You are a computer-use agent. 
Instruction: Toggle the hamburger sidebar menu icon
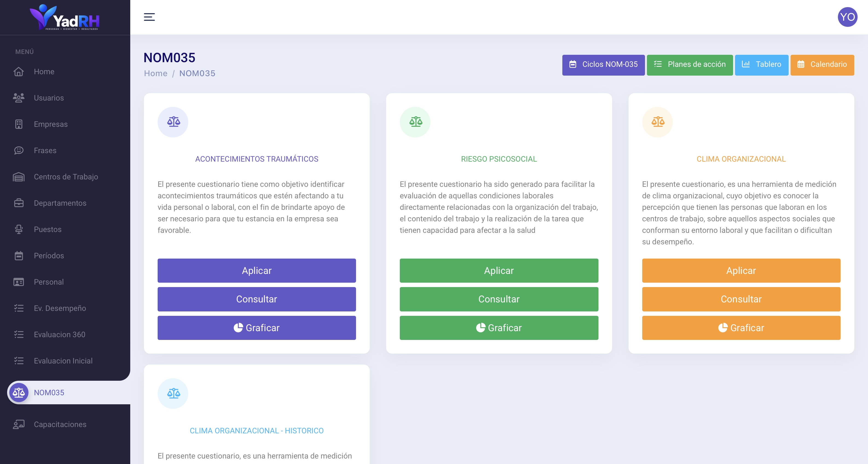149,17
